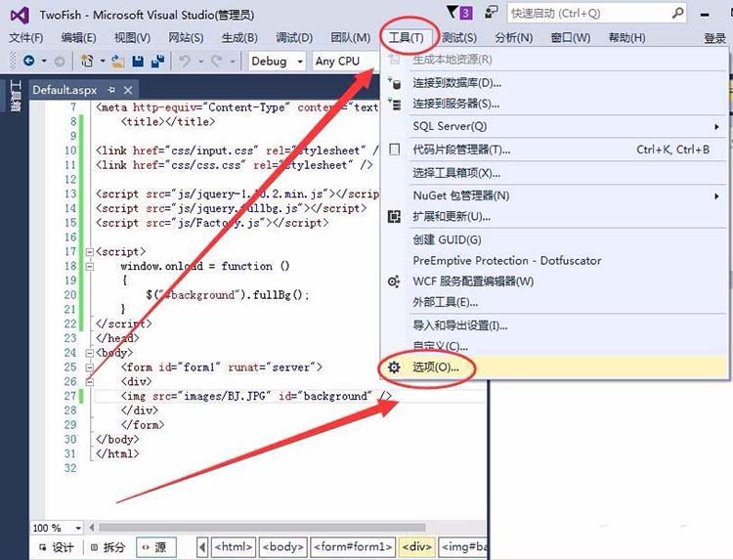Open the 调试(D) menu

(293, 37)
